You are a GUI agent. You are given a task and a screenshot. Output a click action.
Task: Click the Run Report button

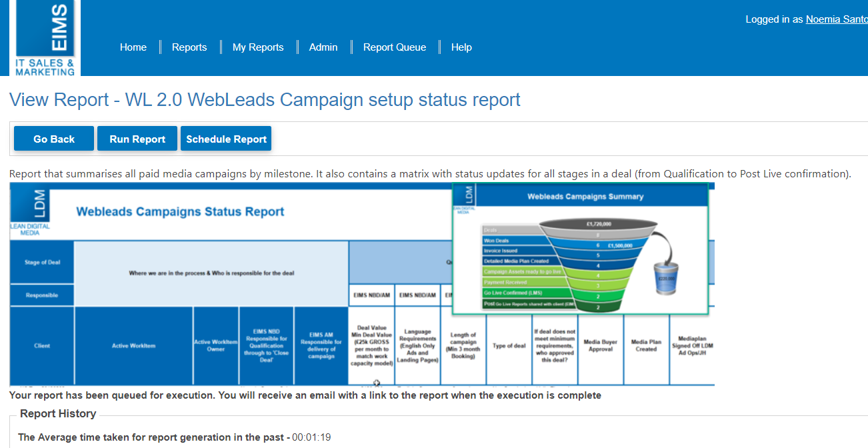click(x=137, y=139)
